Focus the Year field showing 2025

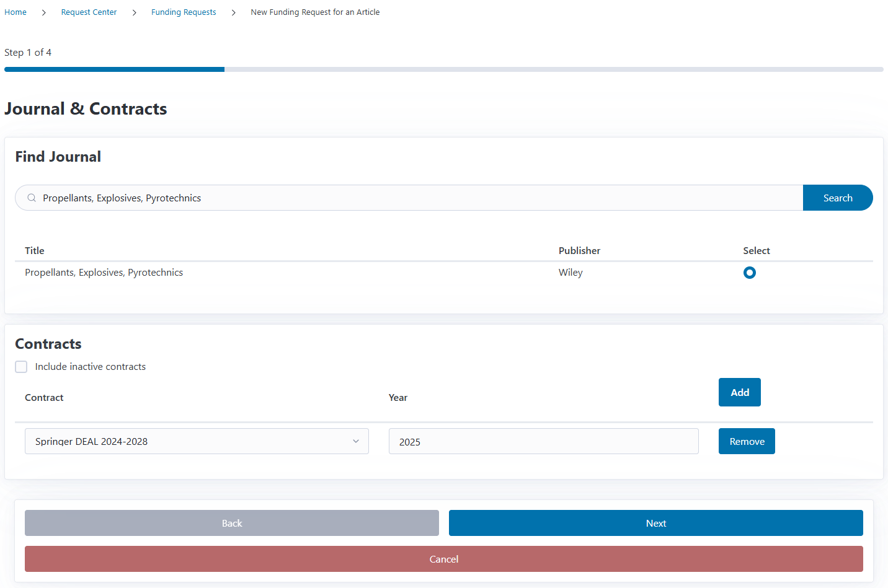click(x=543, y=441)
